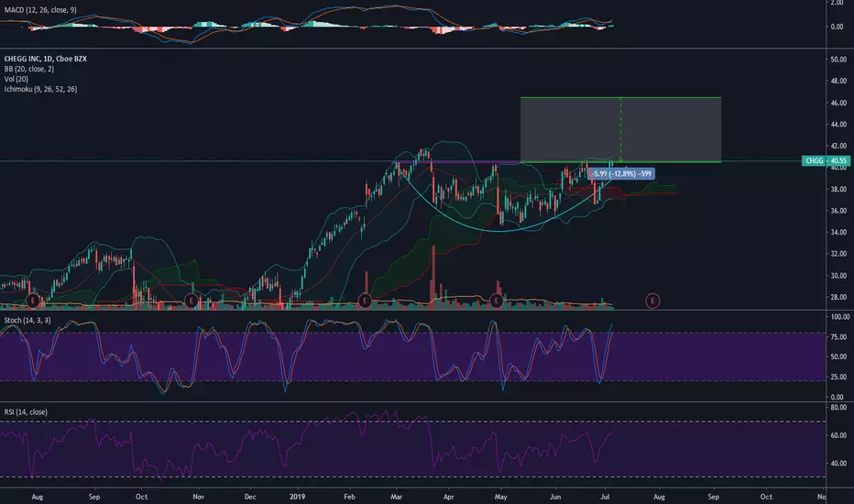Click the 38.00 price axis label
The height and width of the screenshot is (504, 854).
(x=838, y=189)
